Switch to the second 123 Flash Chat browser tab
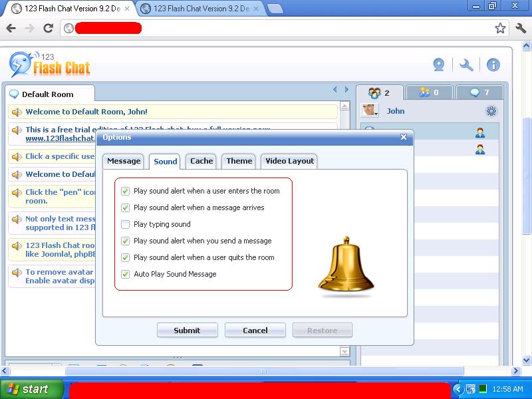The height and width of the screenshot is (399, 532). pos(201,9)
